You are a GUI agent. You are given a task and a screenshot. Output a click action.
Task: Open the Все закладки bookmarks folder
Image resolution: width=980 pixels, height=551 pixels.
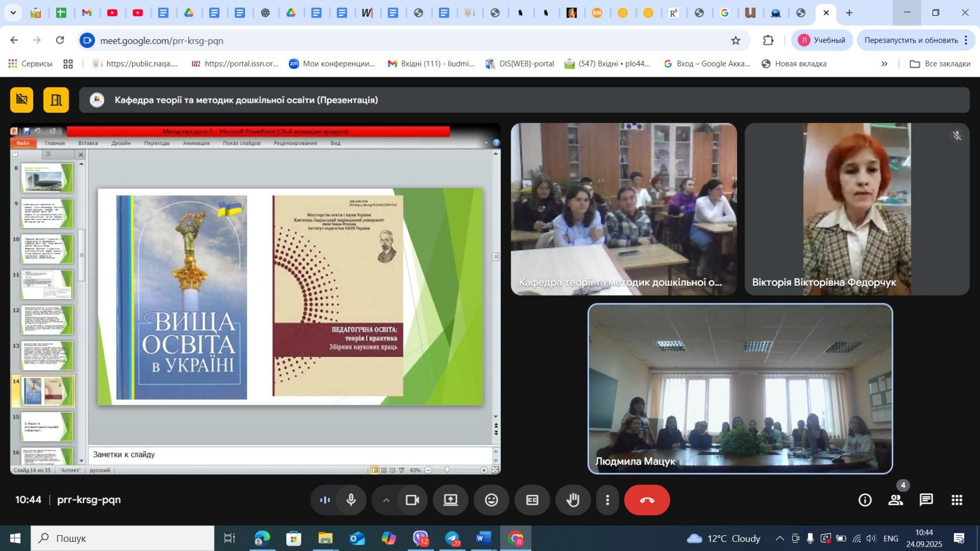click(x=940, y=64)
